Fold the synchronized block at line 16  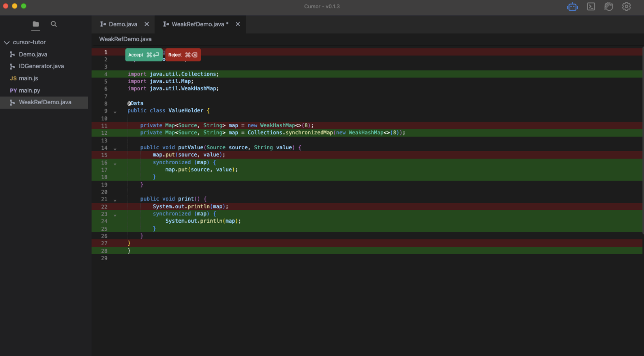point(115,163)
